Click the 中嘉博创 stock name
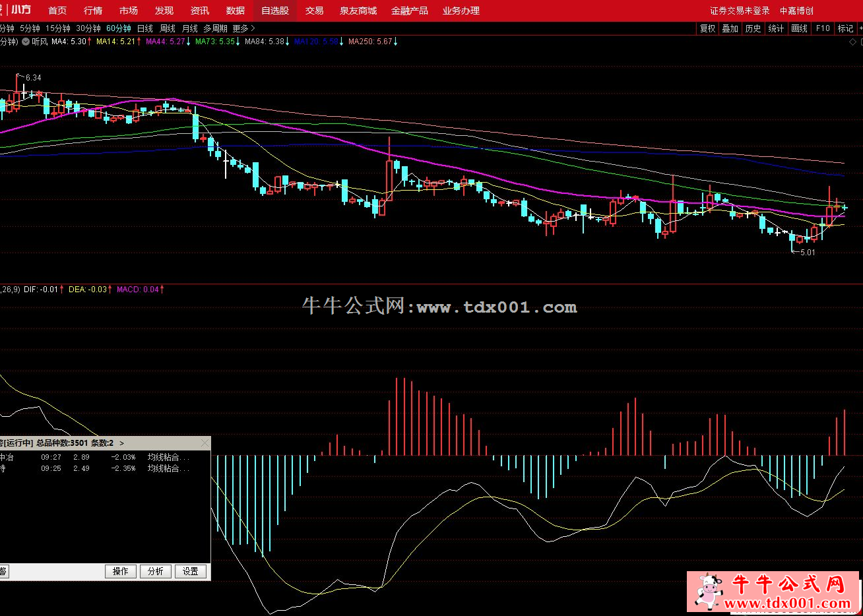 click(797, 11)
